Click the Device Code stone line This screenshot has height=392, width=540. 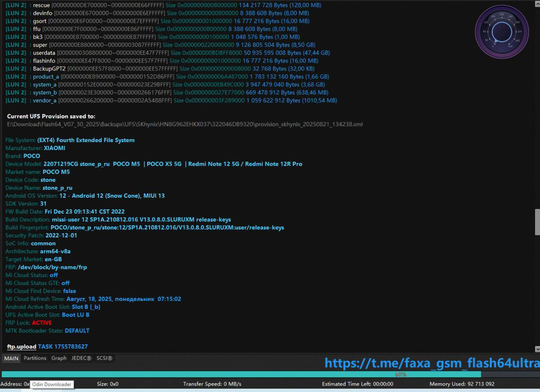click(30, 180)
